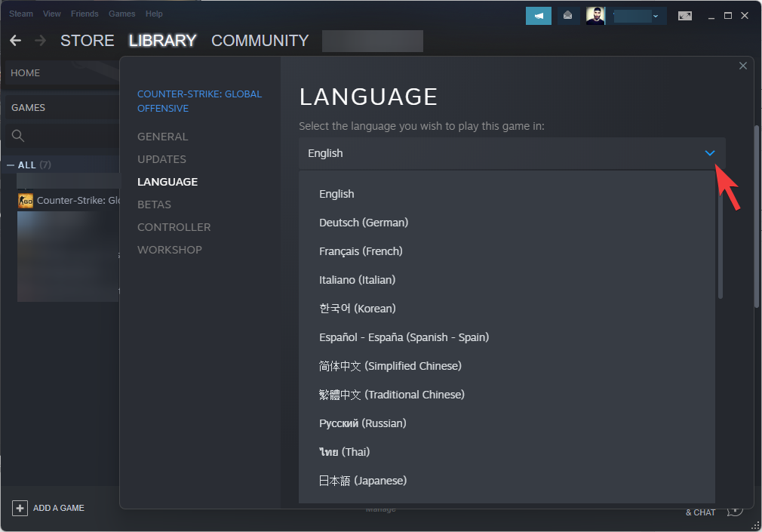The width and height of the screenshot is (762, 532).
Task: Open the GENERAL properties section
Action: [163, 137]
